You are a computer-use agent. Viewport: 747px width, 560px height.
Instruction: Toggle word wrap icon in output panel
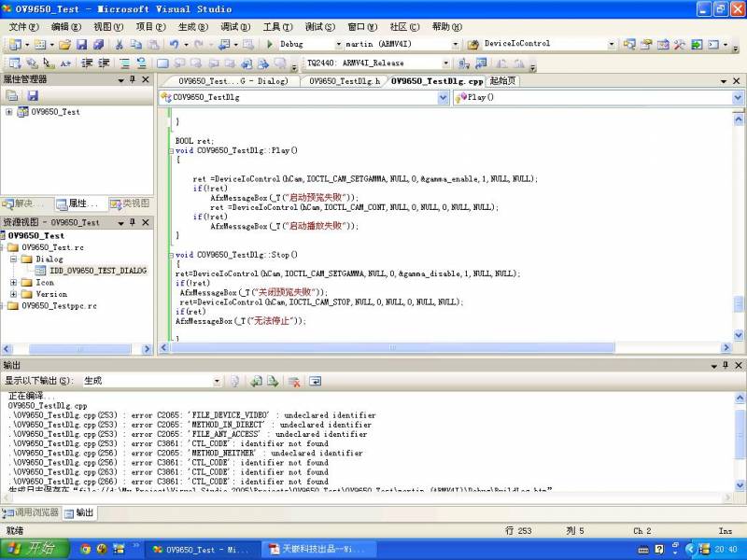[x=316, y=381]
